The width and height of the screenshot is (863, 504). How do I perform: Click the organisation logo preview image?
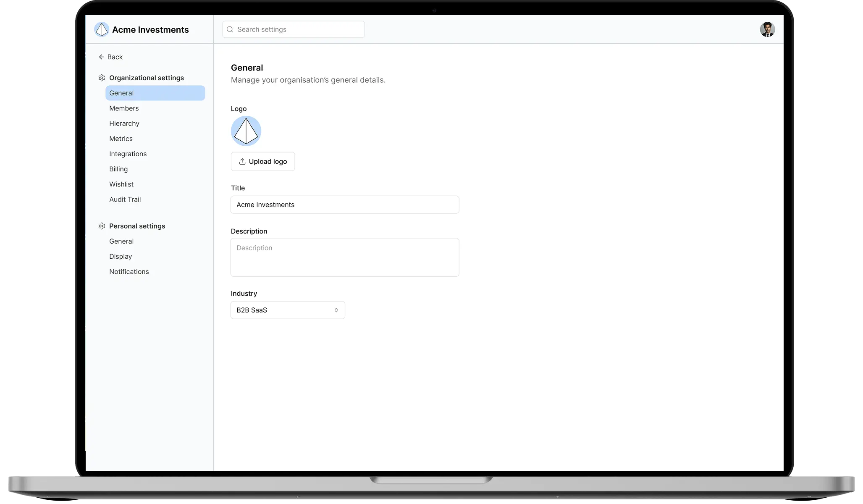coord(246,131)
